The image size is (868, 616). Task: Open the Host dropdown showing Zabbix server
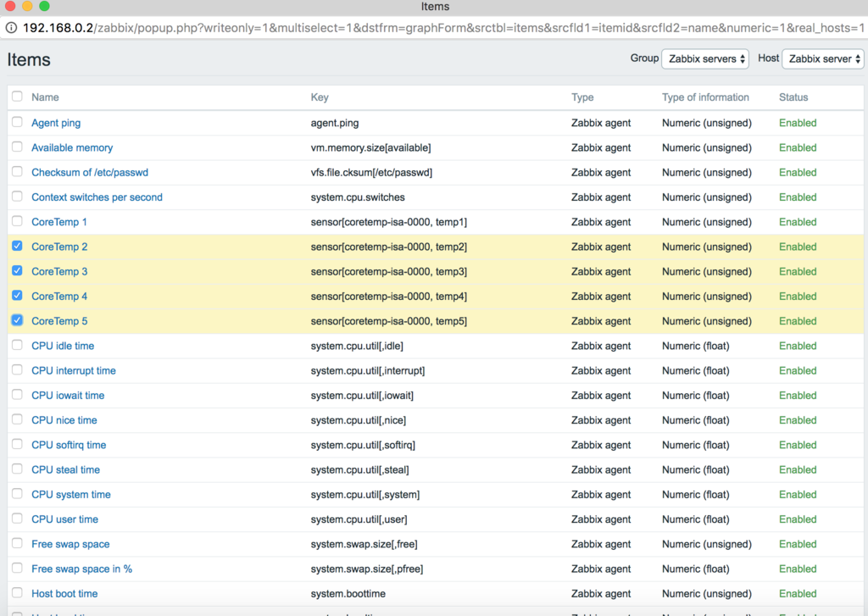tap(822, 58)
